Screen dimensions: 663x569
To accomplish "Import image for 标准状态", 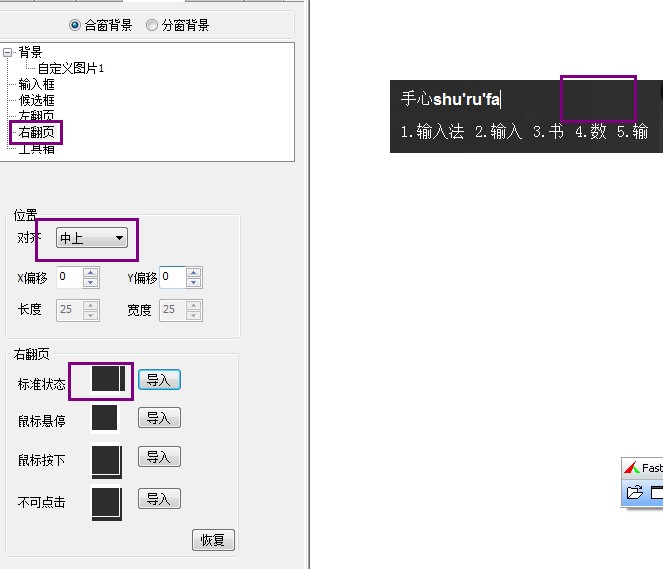I will click(x=159, y=380).
